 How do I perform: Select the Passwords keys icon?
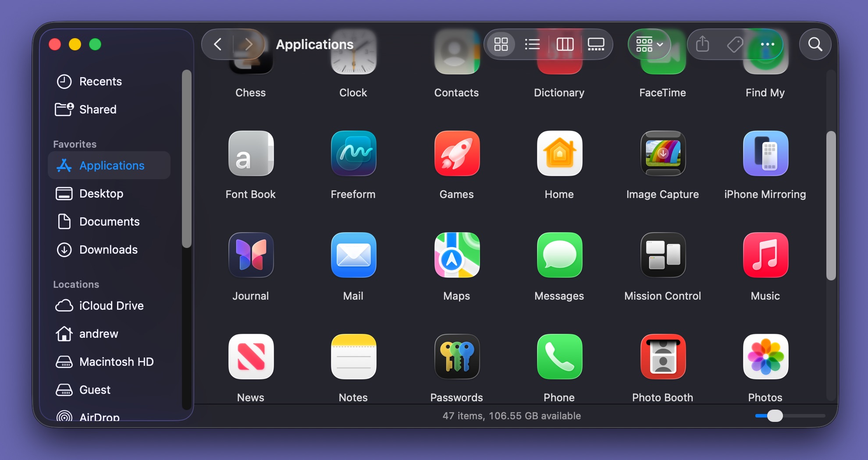457,357
